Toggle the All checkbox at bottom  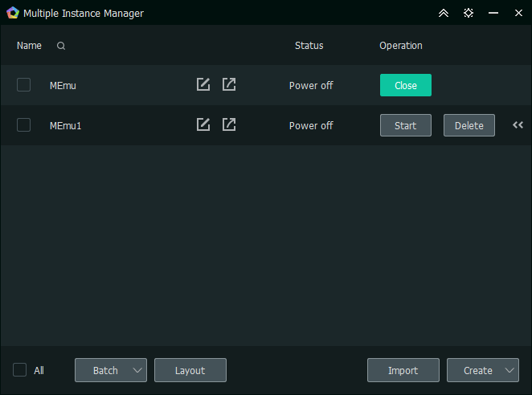pyautogui.click(x=19, y=370)
